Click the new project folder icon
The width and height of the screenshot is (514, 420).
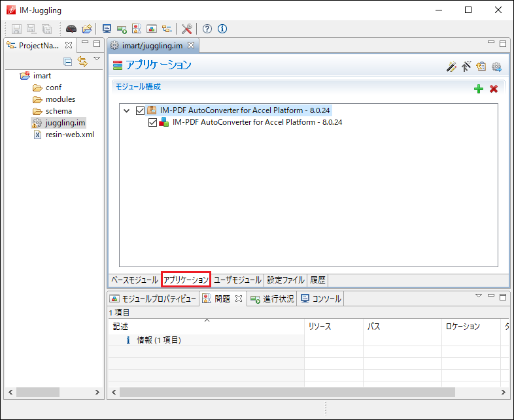87,29
